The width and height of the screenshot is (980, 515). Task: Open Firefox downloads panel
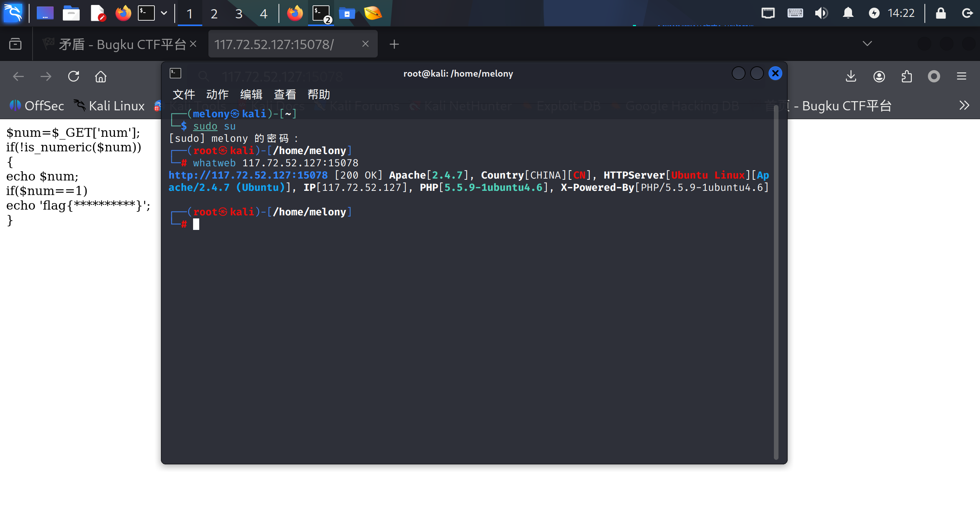[x=851, y=77]
